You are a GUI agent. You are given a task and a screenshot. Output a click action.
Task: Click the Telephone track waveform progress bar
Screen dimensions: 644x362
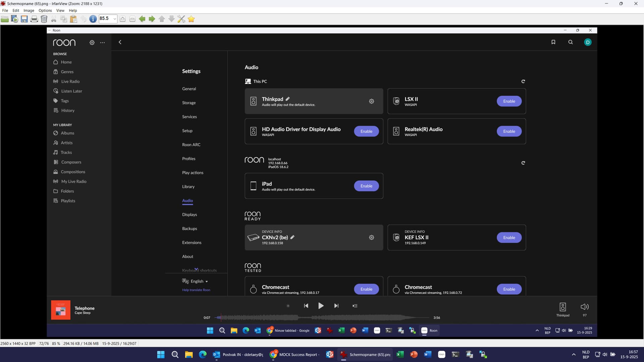pos(322,317)
